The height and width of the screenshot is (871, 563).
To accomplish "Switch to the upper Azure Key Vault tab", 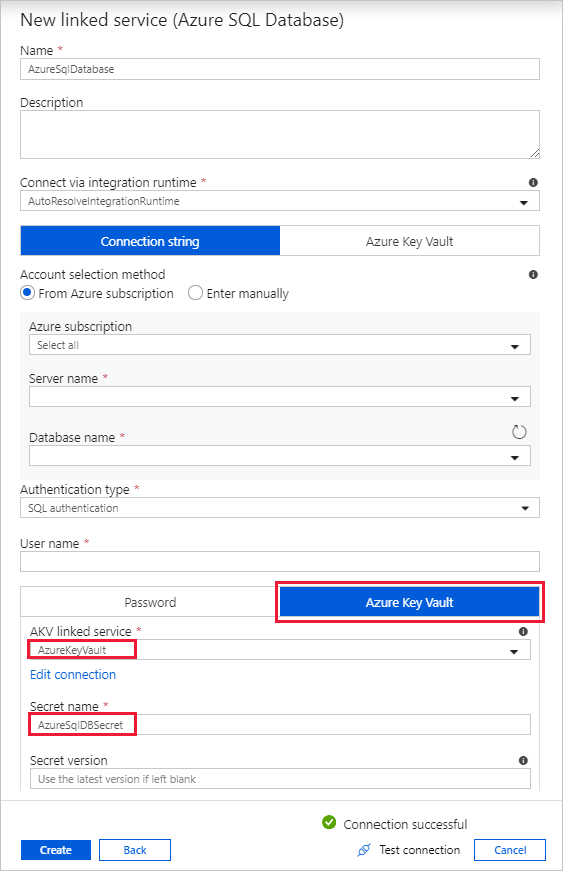I will [x=410, y=241].
